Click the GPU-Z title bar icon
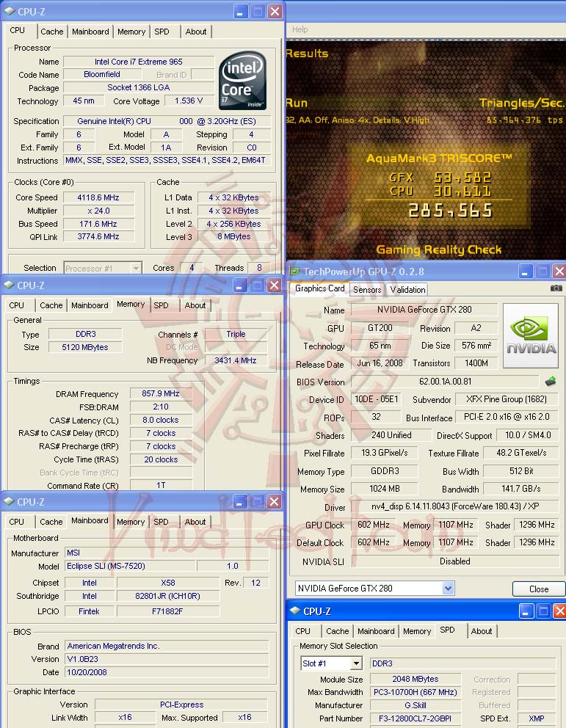Image resolution: width=566 pixels, height=728 pixels. click(294, 271)
